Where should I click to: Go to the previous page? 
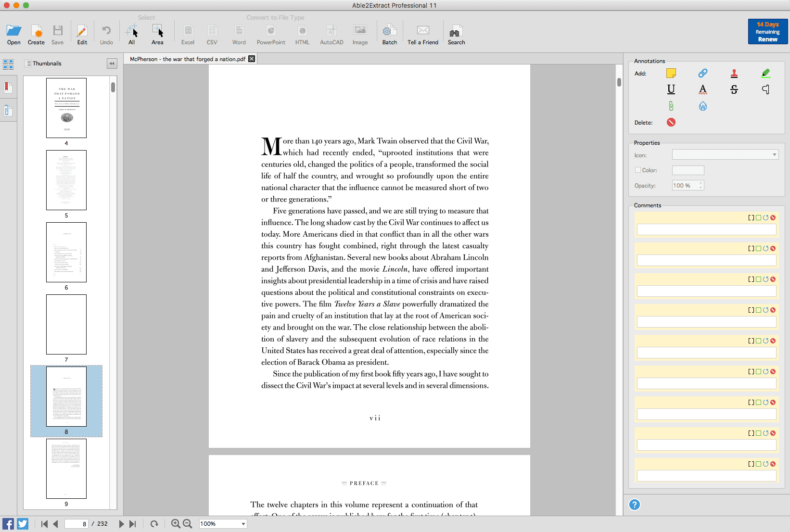[x=56, y=524]
